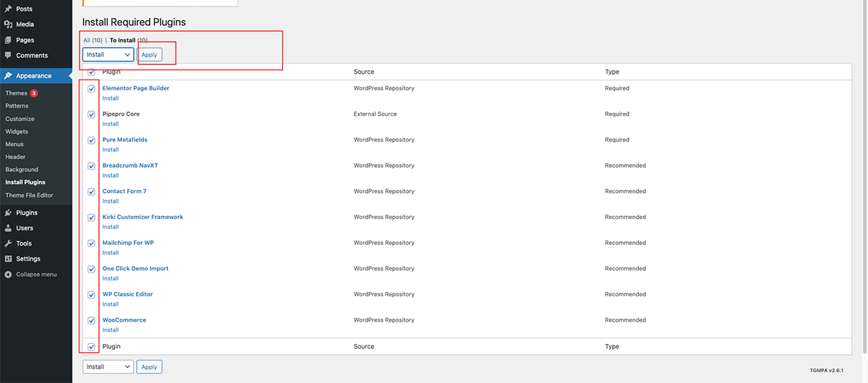Click the Posts pushpin icon
868x383 pixels.
point(8,9)
